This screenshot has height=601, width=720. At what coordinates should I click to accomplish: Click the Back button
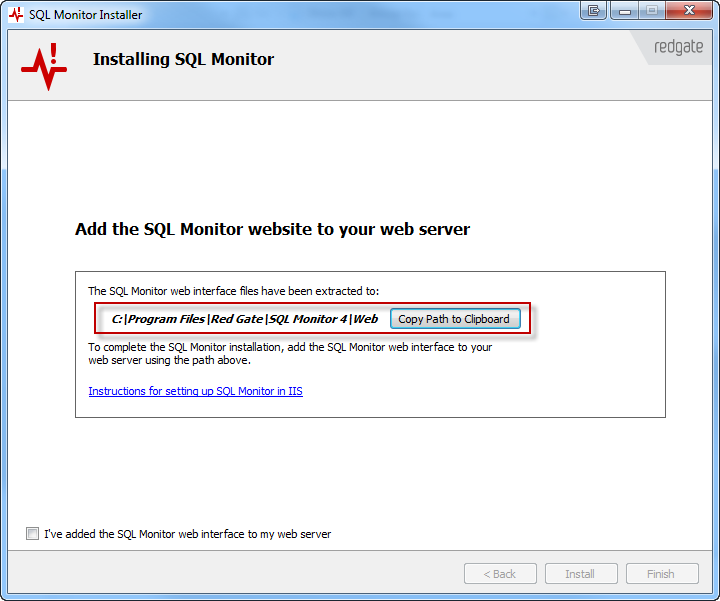click(x=500, y=574)
